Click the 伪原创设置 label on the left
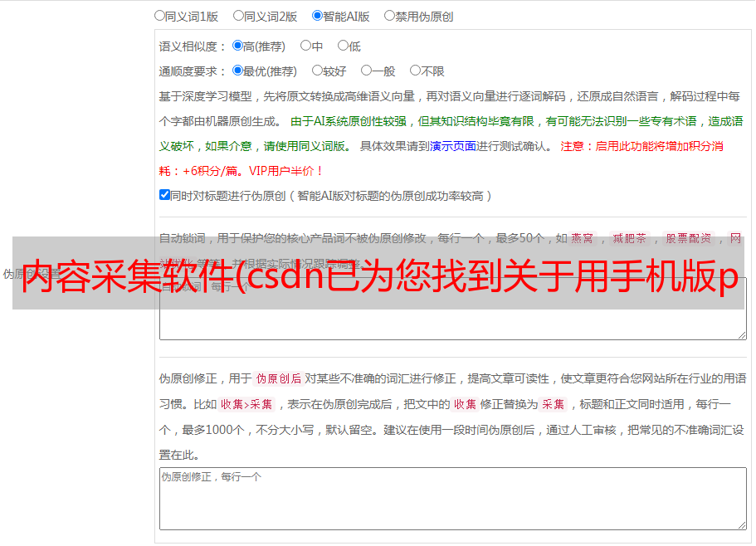 tap(32, 274)
